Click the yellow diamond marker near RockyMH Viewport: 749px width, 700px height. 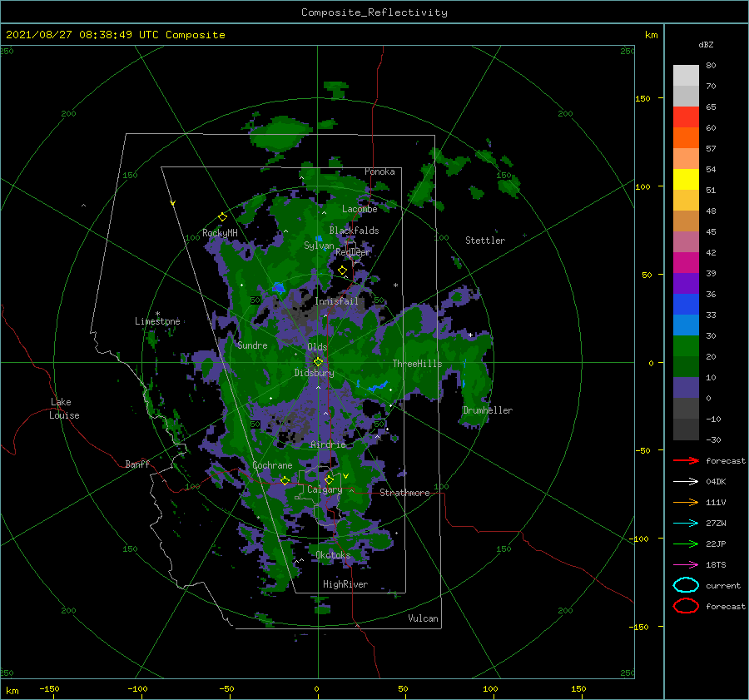(x=222, y=217)
